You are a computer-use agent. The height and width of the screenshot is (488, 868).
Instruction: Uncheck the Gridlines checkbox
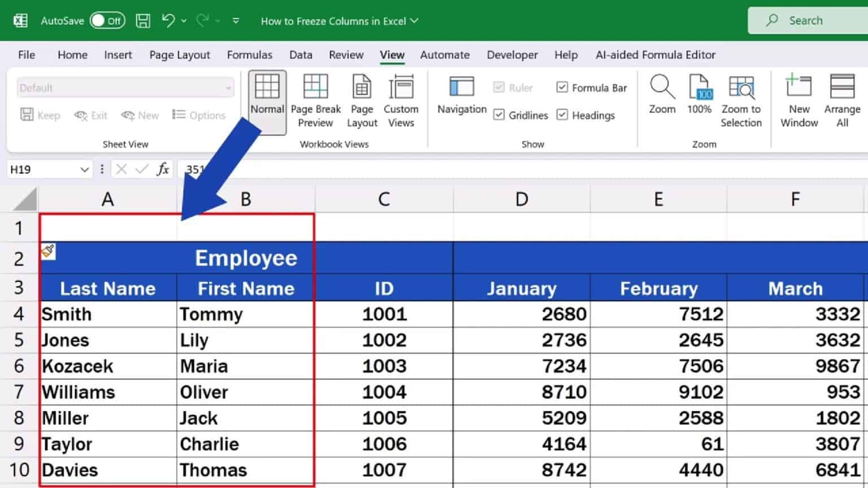pyautogui.click(x=500, y=115)
